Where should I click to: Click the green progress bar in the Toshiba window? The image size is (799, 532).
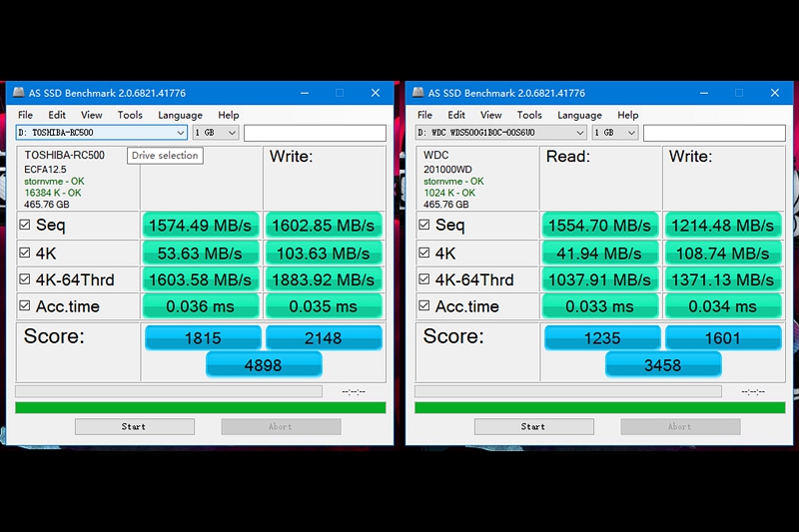coord(201,407)
